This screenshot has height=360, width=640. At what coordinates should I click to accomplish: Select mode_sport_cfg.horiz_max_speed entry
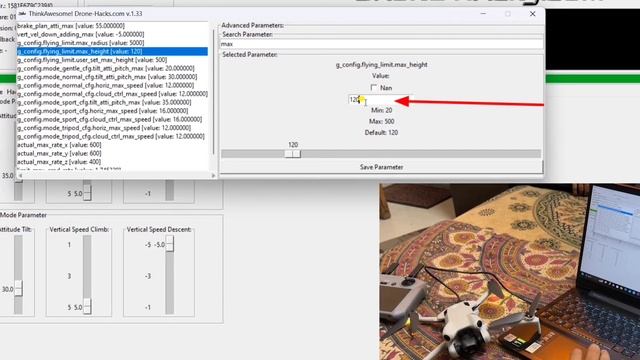[x=102, y=111]
